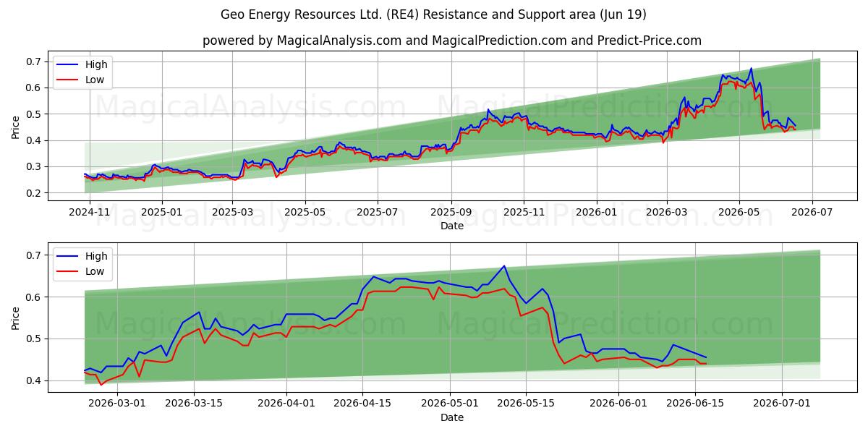The width and height of the screenshot is (868, 434).
Task: Click the '2026-04-15' bottom axis label
Action: coord(363,404)
